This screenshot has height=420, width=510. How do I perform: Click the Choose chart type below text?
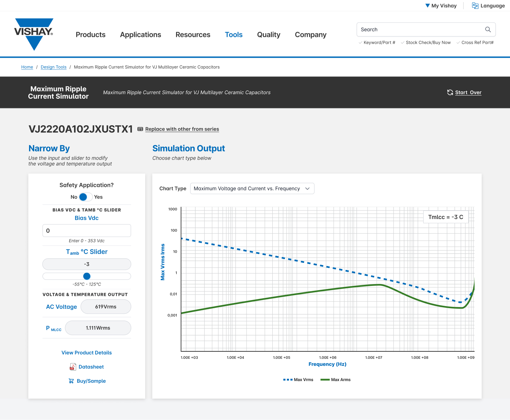[x=182, y=158]
